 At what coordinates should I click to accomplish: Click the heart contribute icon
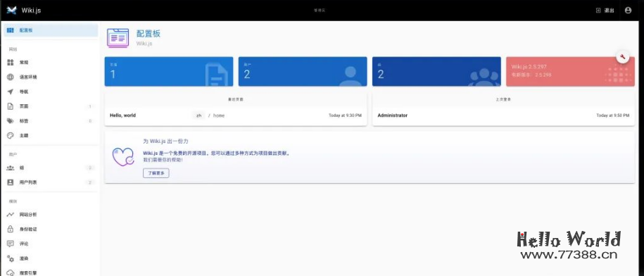pyautogui.click(x=123, y=156)
